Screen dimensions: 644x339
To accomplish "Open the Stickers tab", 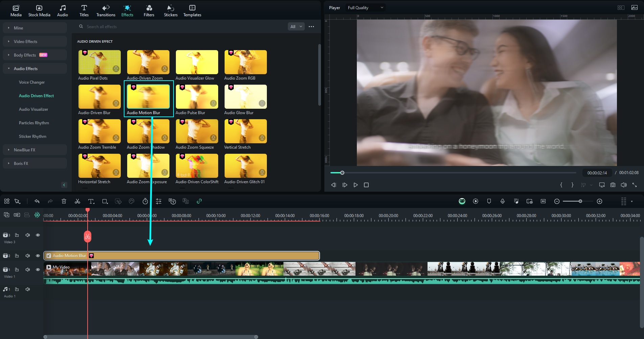I will (171, 11).
